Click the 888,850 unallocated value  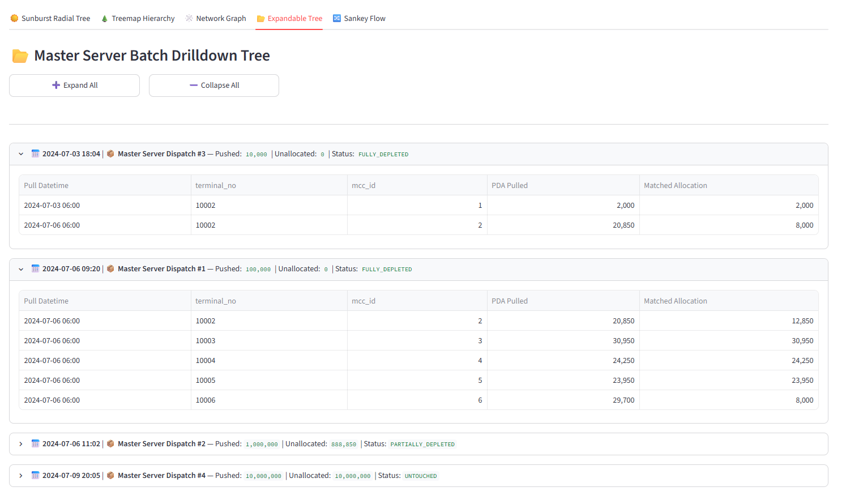pyautogui.click(x=344, y=445)
